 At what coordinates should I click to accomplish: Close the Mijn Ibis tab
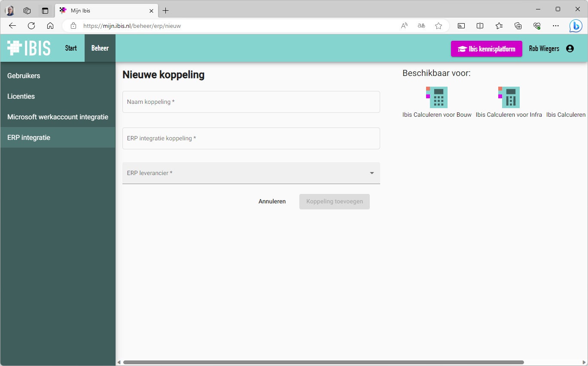tap(152, 11)
